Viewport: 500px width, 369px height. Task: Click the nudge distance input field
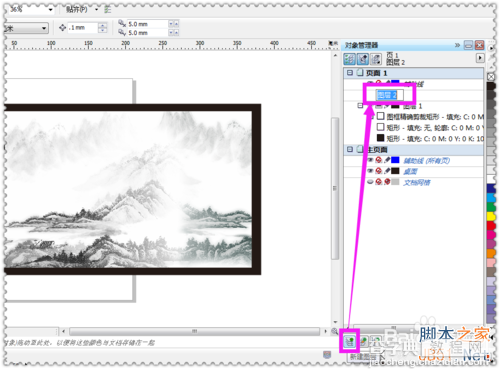tap(83, 28)
